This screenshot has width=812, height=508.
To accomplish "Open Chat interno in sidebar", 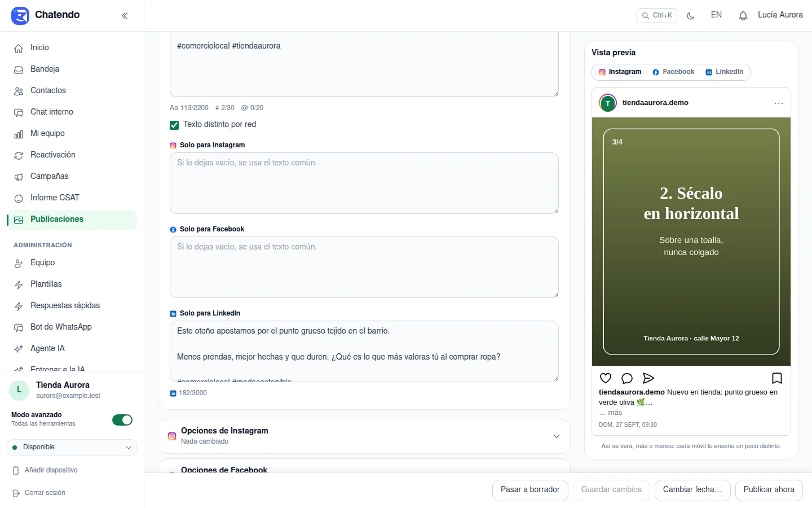I will click(72, 112).
